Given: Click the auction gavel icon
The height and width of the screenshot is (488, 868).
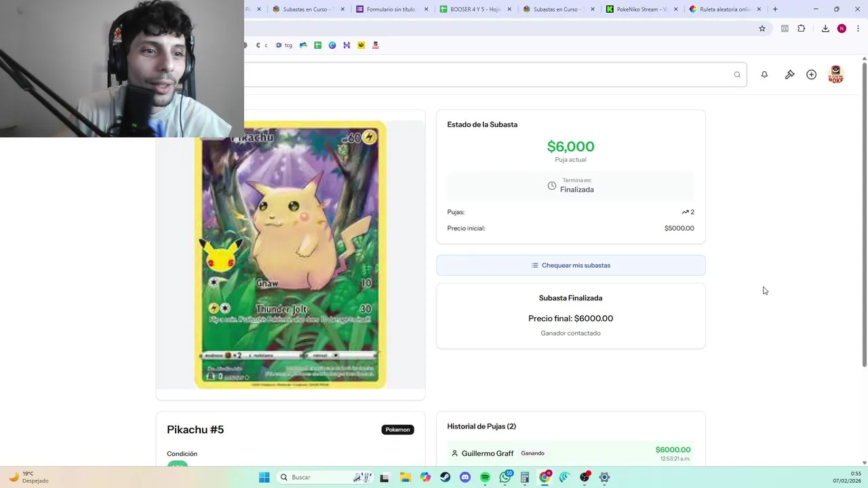Looking at the screenshot, I should (790, 75).
